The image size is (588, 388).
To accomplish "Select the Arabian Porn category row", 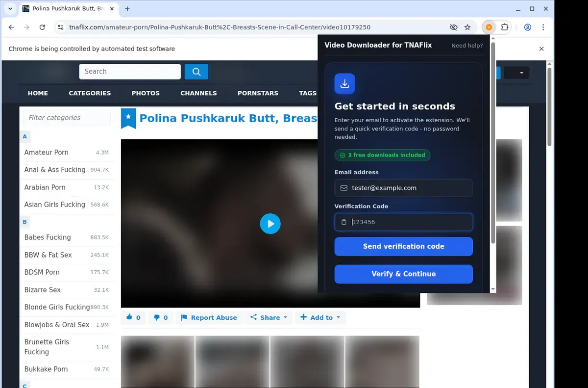I will (x=67, y=187).
